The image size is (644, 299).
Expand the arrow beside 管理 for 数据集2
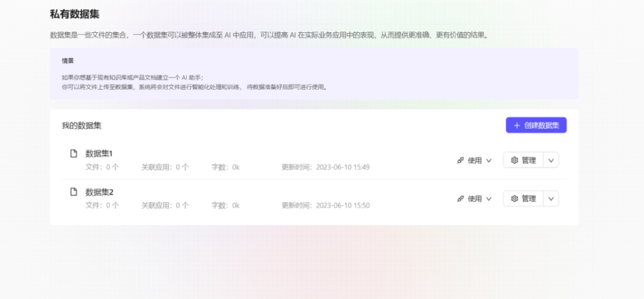(x=551, y=198)
